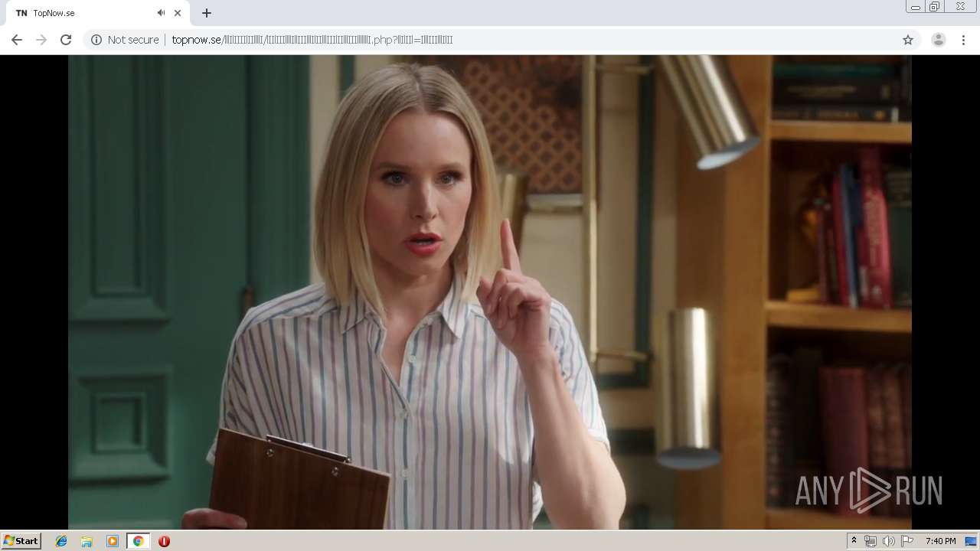
Task: Open the volume tray icon
Action: [888, 541]
